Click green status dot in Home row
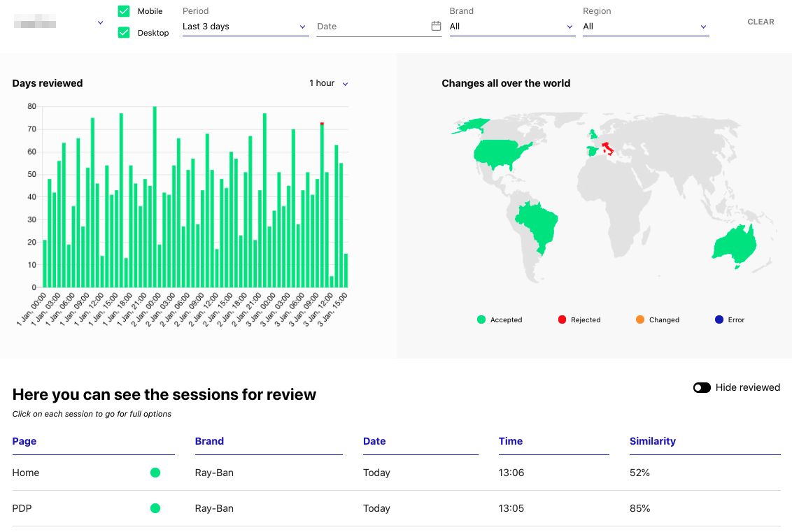This screenshot has width=792, height=532. point(155,473)
